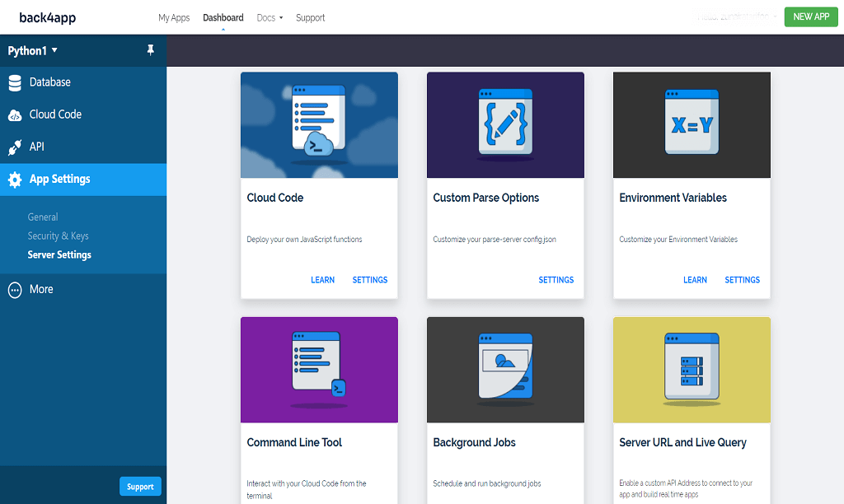Click 'Customize your Environment Variables' description
This screenshot has height=504, width=844.
pyautogui.click(x=678, y=240)
